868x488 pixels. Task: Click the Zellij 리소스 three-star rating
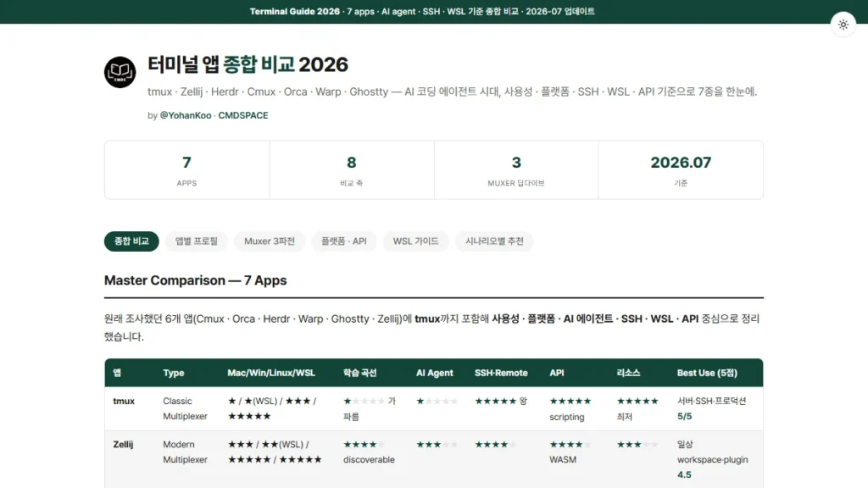(637, 444)
